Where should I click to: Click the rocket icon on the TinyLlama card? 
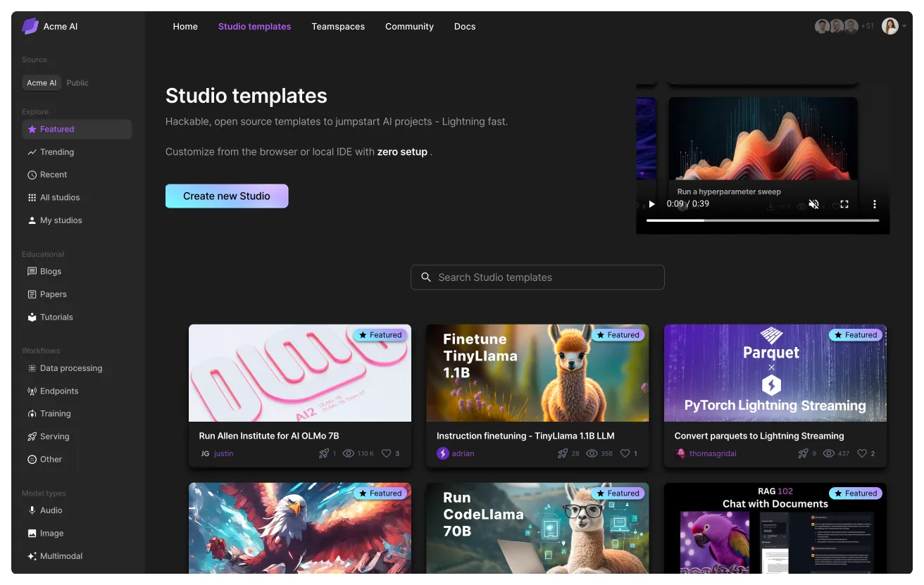coord(562,453)
